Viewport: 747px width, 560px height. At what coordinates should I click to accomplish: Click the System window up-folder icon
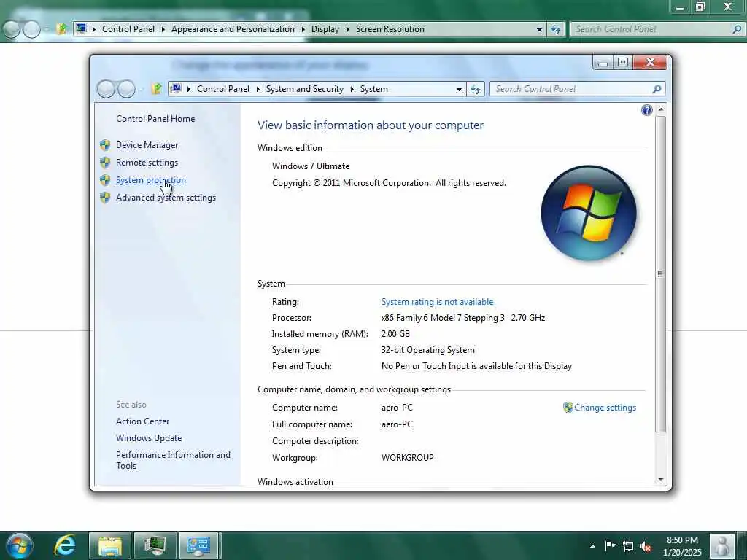click(156, 88)
